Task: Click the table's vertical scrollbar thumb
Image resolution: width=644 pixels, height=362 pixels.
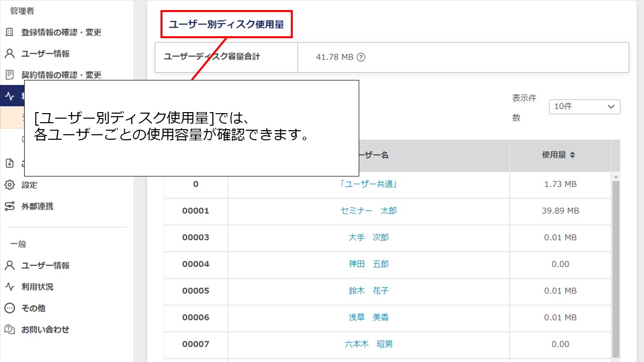Action: 616,268
